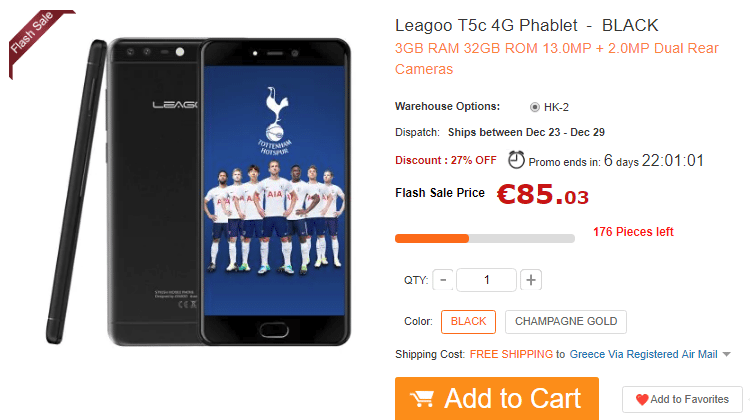
Task: Click the Leagoo T5c phone product image
Action: 199,191
